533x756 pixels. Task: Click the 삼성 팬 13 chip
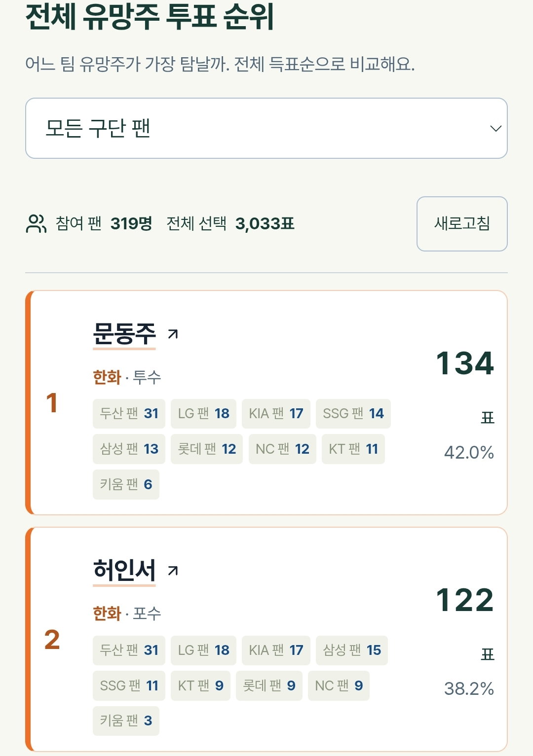click(x=129, y=449)
